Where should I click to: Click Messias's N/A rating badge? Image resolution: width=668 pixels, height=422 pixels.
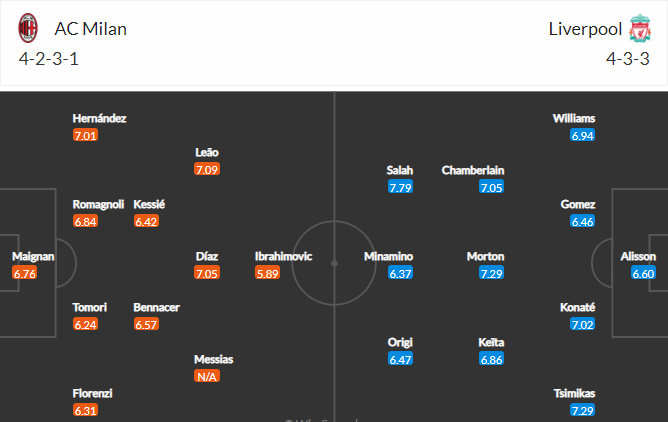[x=207, y=376]
